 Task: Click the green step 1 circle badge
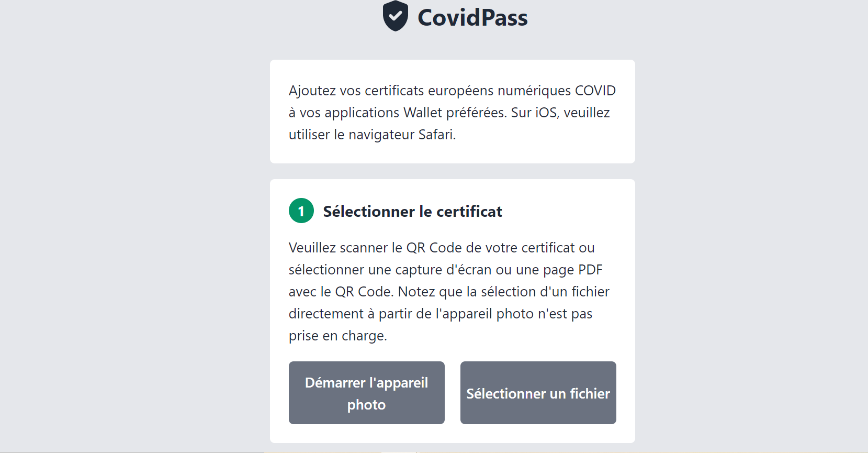pos(301,211)
